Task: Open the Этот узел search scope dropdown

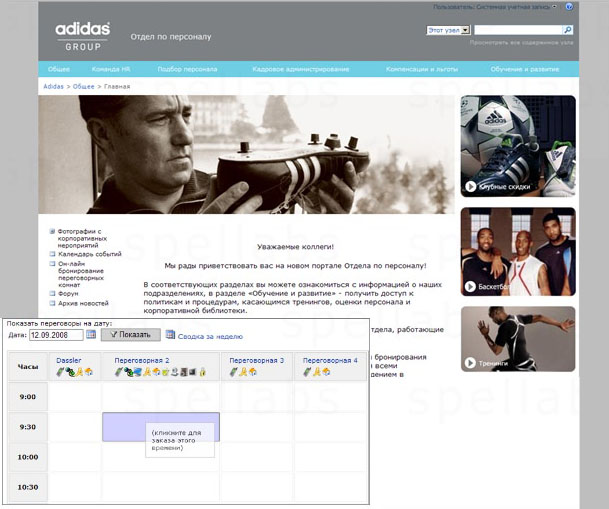Action: pyautogui.click(x=449, y=30)
